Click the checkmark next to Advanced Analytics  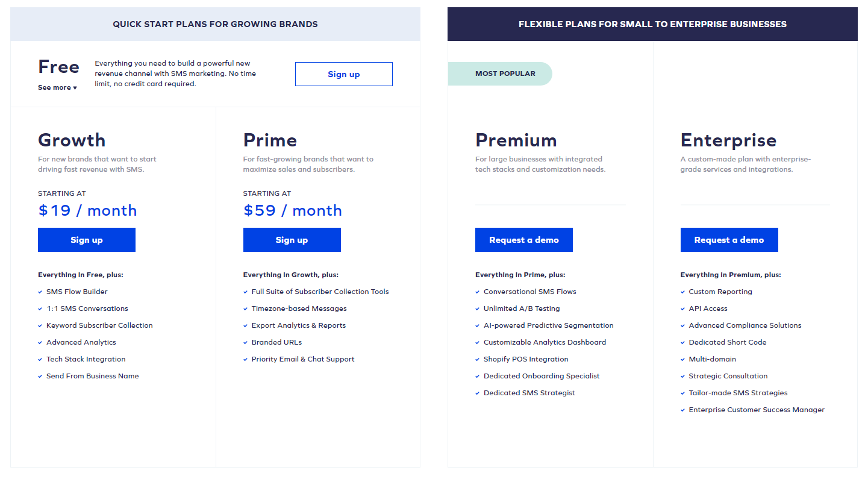click(x=40, y=343)
